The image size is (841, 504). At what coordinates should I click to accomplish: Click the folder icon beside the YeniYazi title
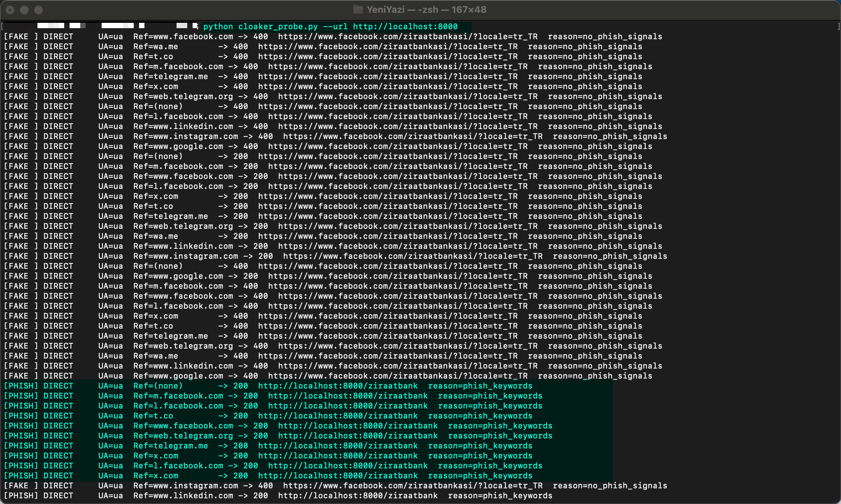tap(358, 10)
